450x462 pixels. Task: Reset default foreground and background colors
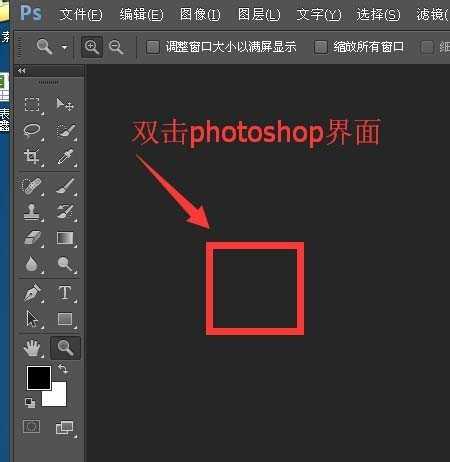(30, 403)
